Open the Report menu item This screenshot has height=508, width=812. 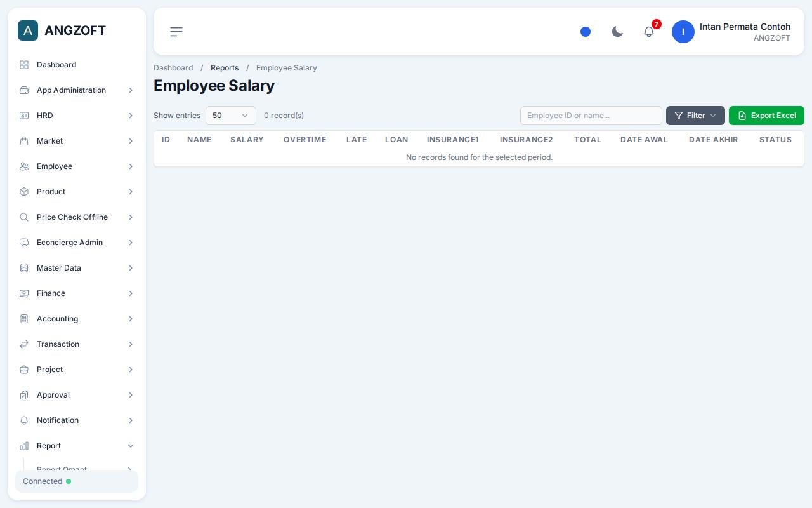(77, 446)
